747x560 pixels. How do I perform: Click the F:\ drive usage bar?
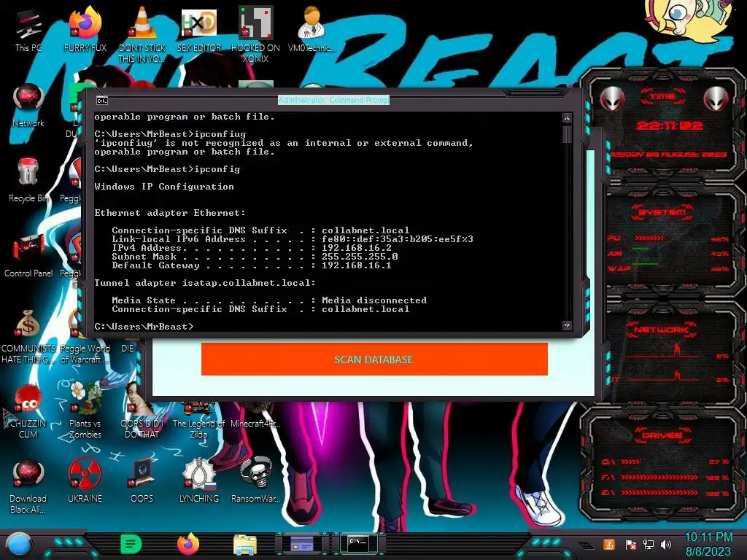[659, 477]
